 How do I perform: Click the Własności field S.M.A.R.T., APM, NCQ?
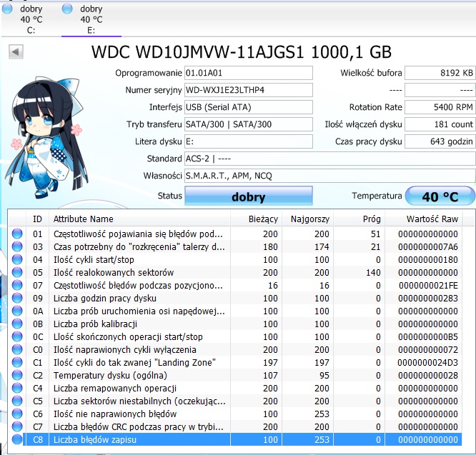tap(330, 176)
